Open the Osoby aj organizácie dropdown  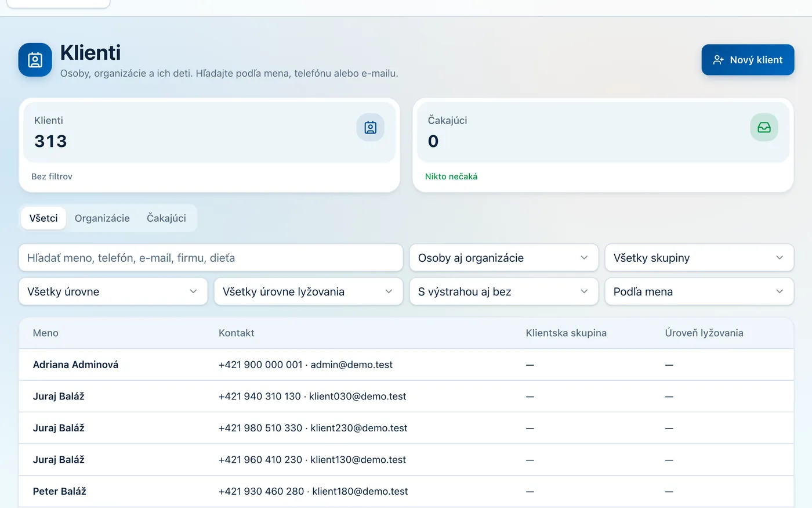pos(504,258)
